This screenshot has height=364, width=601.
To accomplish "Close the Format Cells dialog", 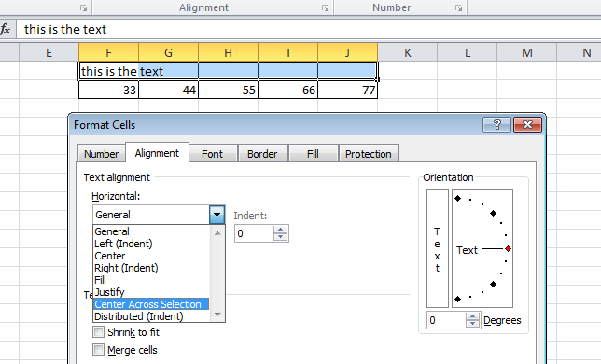I will tap(527, 124).
